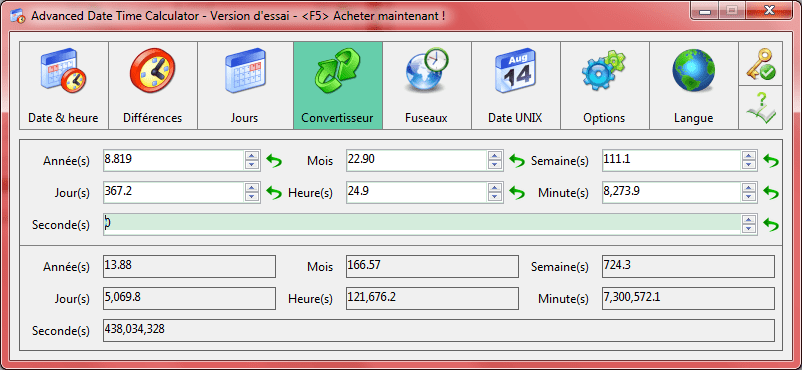Select the Semaine(s) result 724.3
The height and width of the screenshot is (370, 802).
click(688, 267)
